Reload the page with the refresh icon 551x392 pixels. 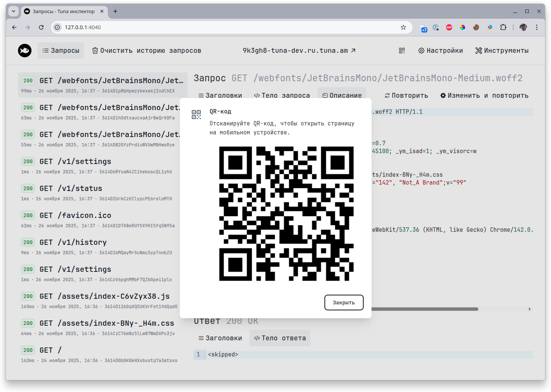(x=41, y=27)
